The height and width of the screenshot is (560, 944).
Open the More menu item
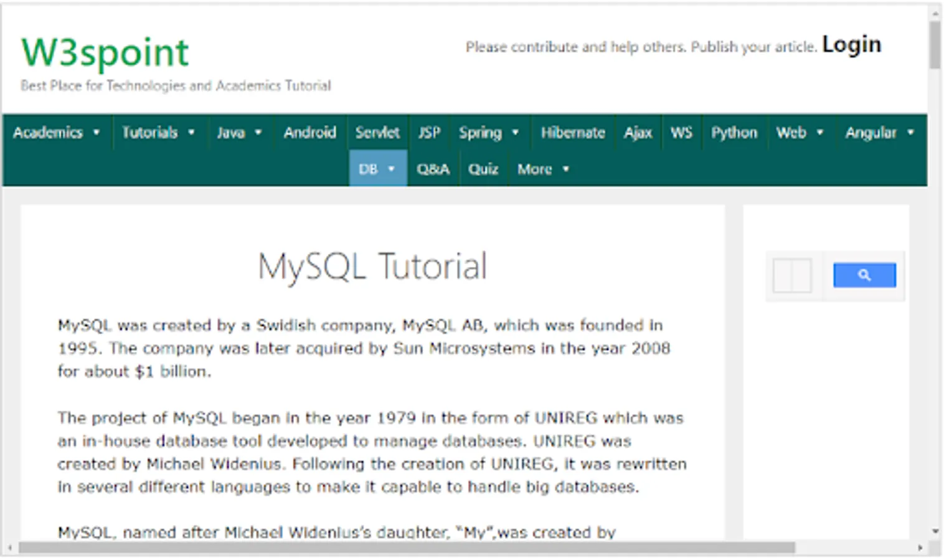[x=534, y=169]
